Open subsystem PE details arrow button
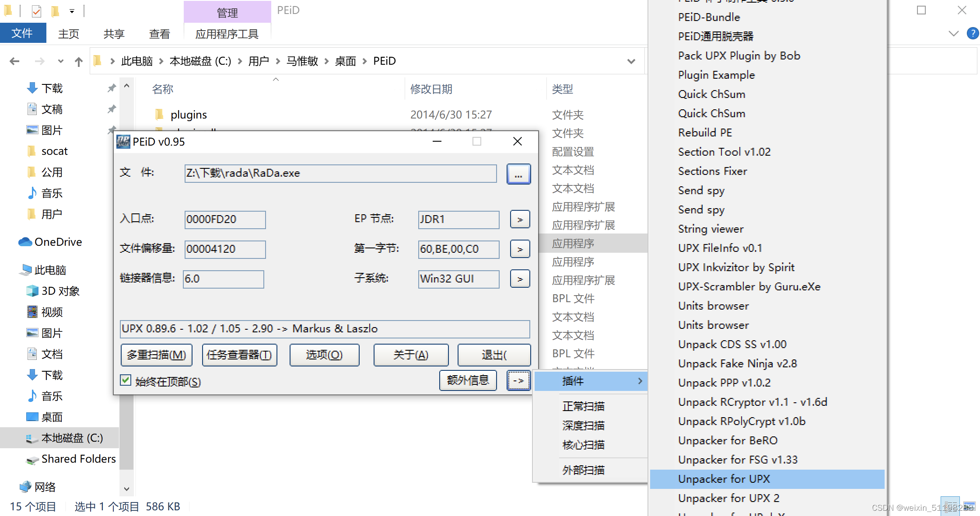Viewport: 980px width, 516px height. pos(520,279)
